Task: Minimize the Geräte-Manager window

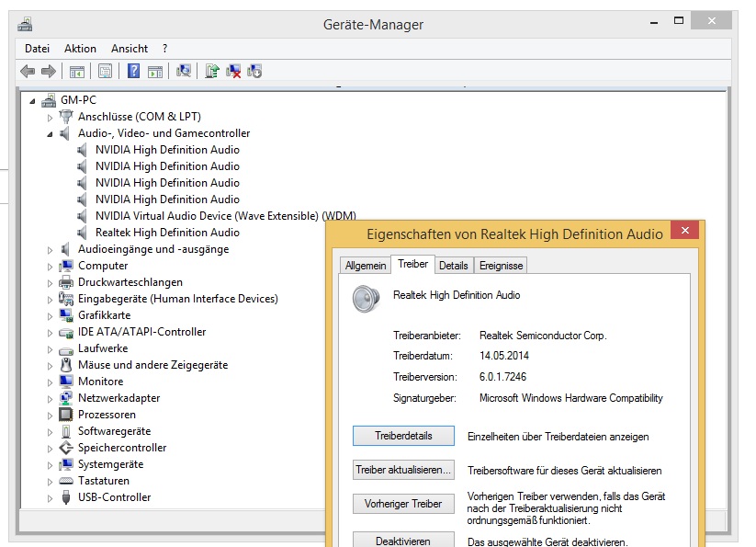Action: coord(654,21)
